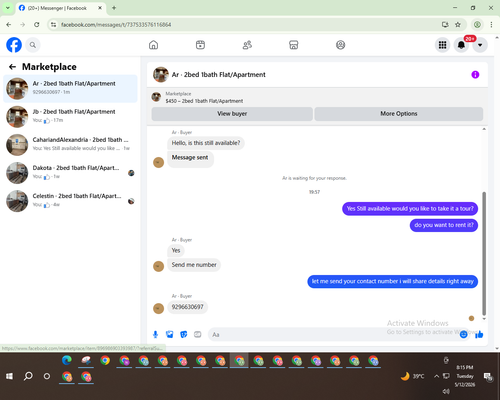Go to the Home feed icon

pyautogui.click(x=153, y=45)
